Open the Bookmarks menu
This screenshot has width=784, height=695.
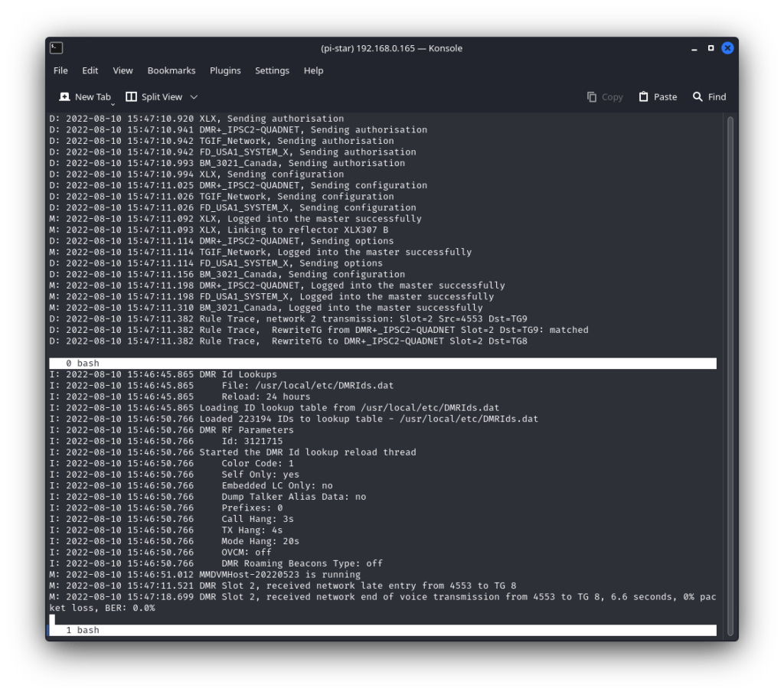pos(171,70)
